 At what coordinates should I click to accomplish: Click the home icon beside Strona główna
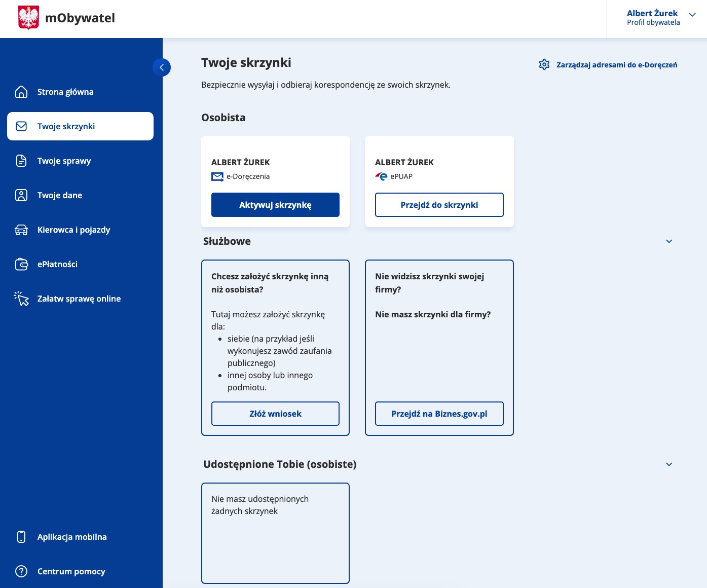click(x=21, y=92)
